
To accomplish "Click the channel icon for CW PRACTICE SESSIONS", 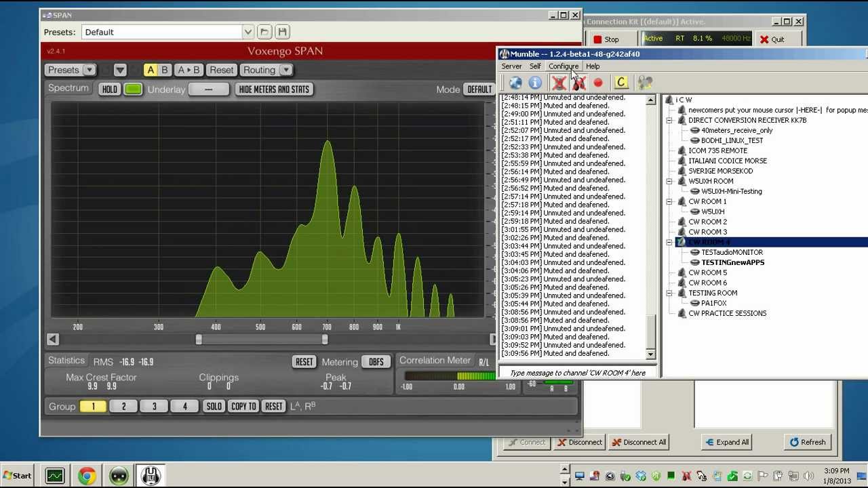I will point(682,313).
